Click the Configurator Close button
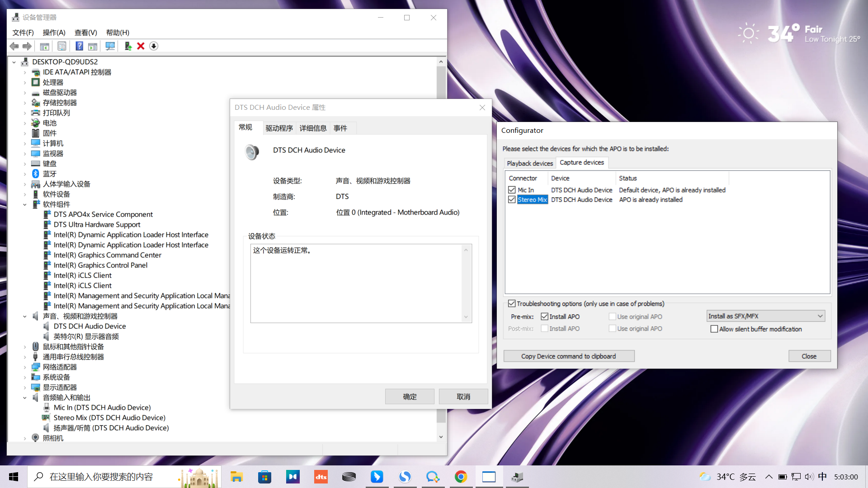Viewport: 868px width, 488px height. [x=809, y=356]
